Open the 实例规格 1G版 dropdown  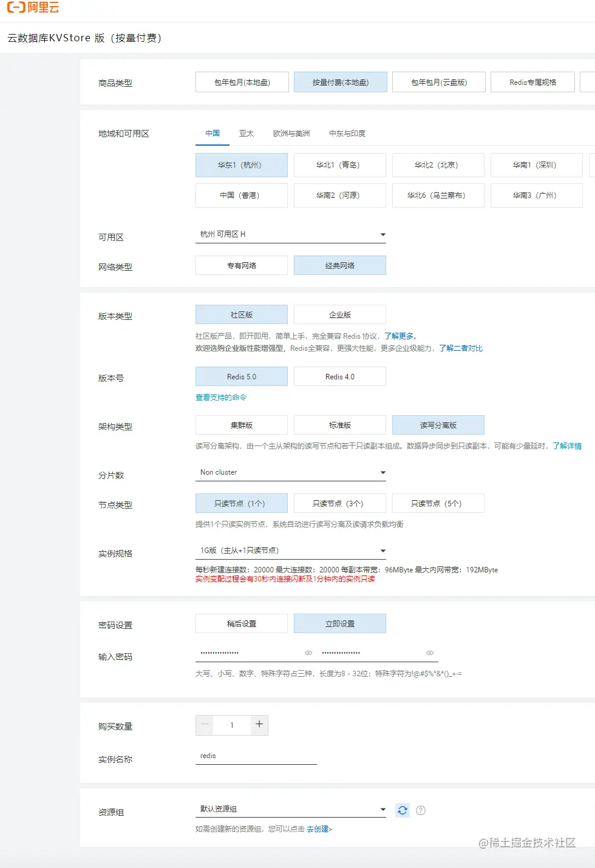coord(291,551)
